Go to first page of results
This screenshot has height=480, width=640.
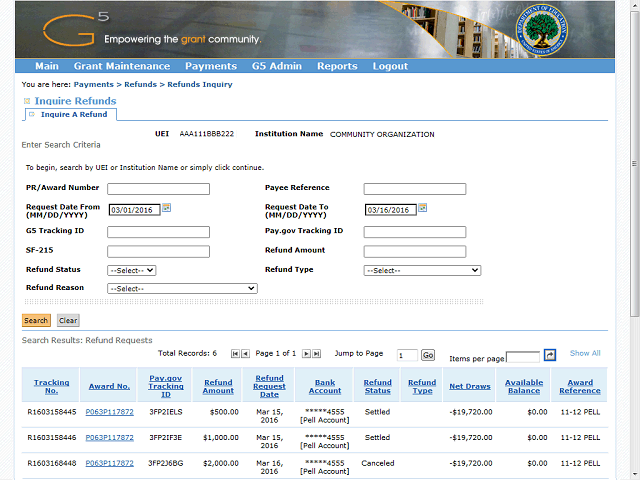235,354
